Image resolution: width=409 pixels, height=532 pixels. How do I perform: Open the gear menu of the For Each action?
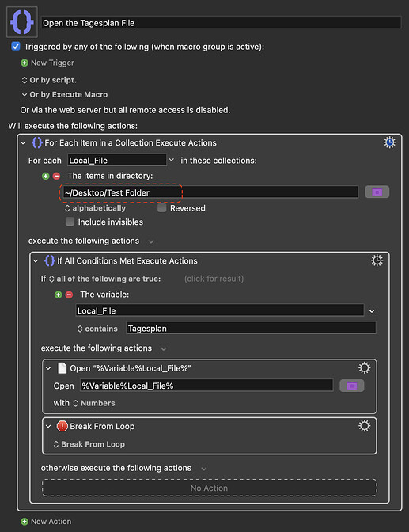(x=389, y=142)
